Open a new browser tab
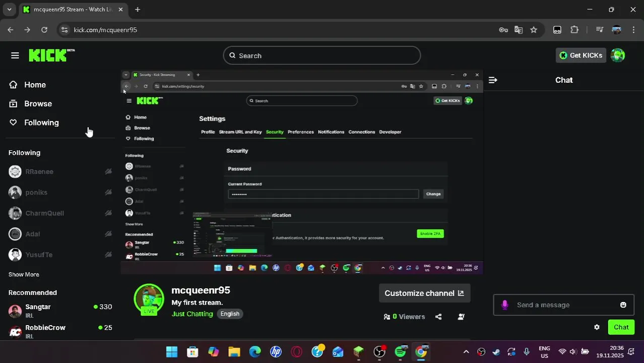Screen dimensions: 644x363 coord(138,9)
